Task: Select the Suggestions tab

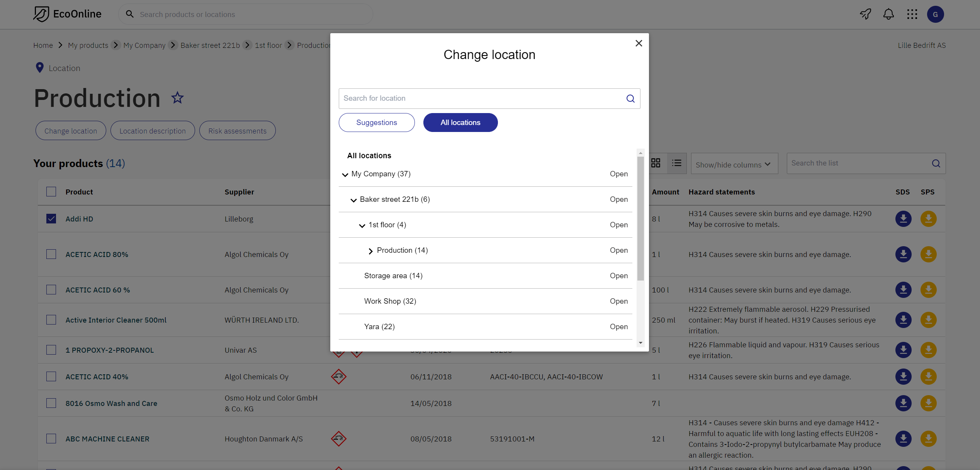Action: click(377, 123)
